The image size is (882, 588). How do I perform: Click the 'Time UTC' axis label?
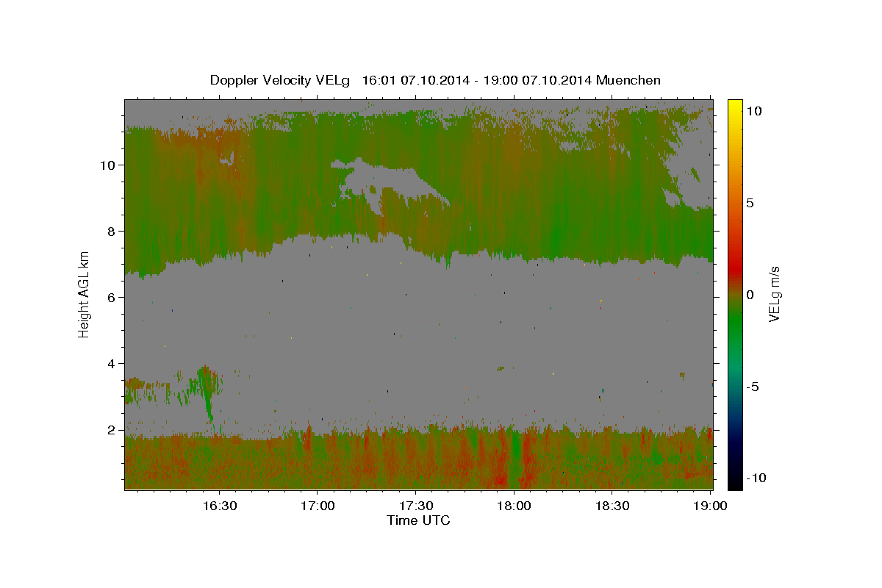point(418,520)
